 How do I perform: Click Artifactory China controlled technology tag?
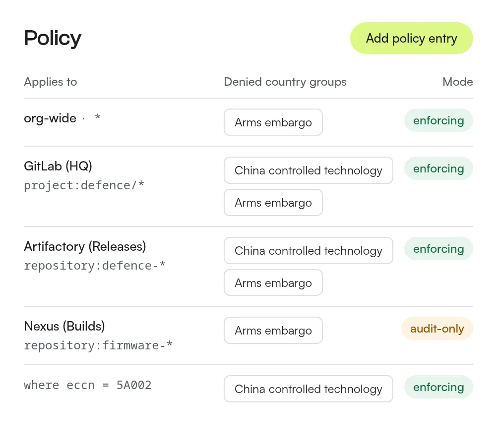[x=309, y=251]
